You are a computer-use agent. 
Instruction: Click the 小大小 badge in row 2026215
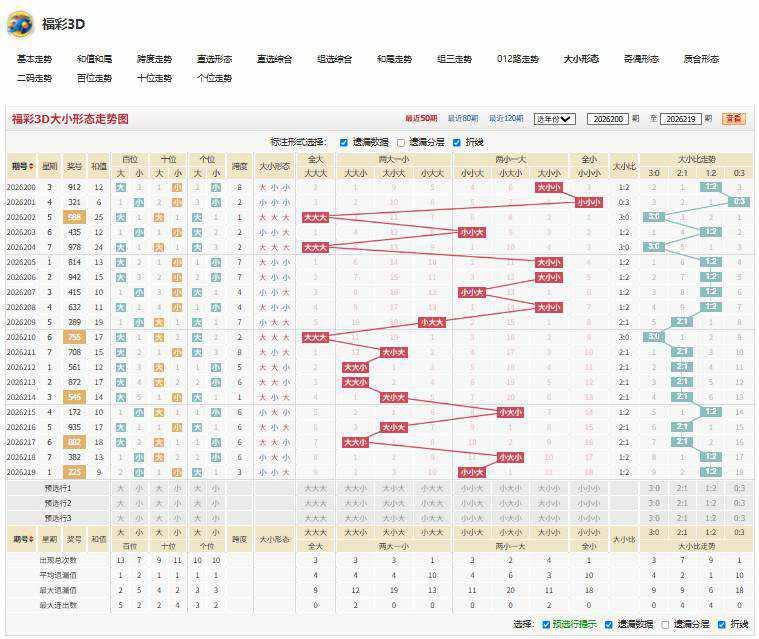point(510,412)
